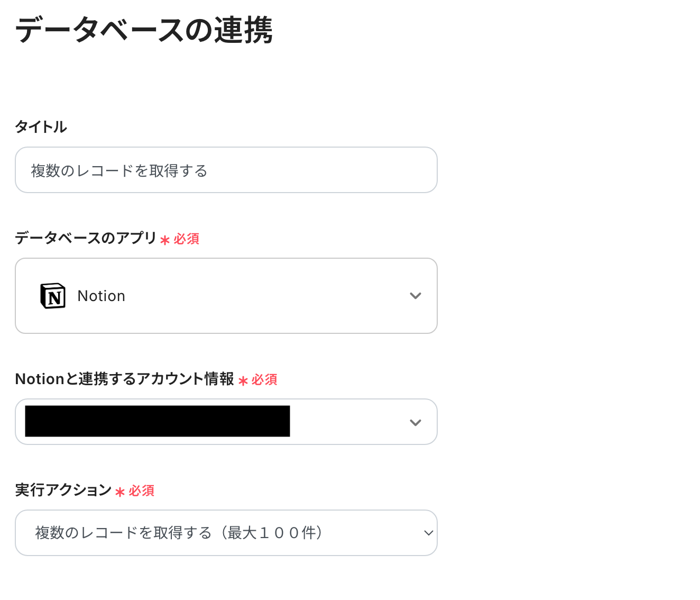Image resolution: width=700 pixels, height=600 pixels.
Task: Click red asterisk beside データベースのアプリ
Action: click(x=165, y=241)
